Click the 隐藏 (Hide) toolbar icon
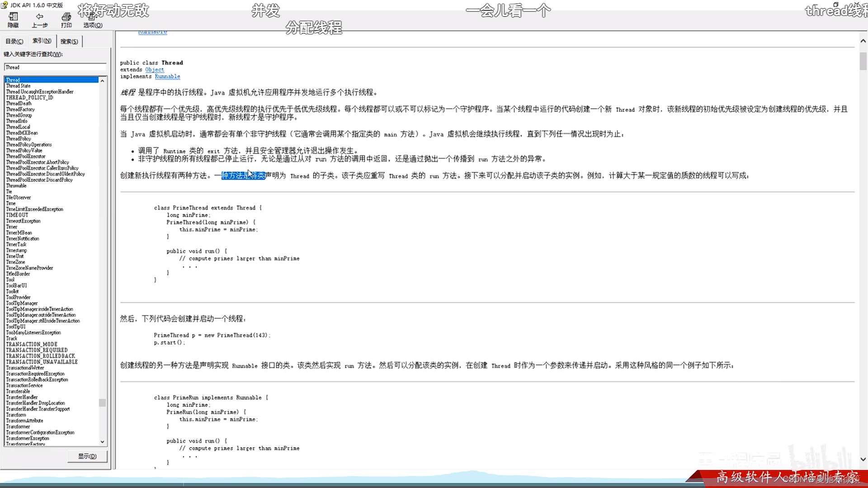Viewport: 868px width, 488px height. point(13,17)
